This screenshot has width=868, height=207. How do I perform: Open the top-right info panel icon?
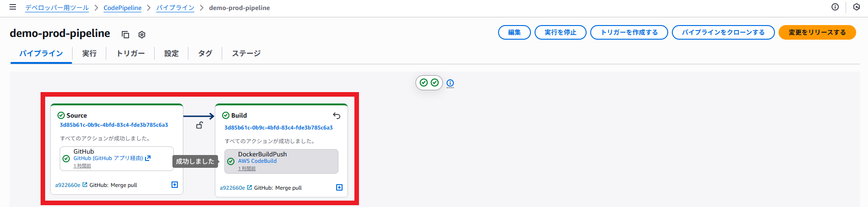(x=835, y=7)
